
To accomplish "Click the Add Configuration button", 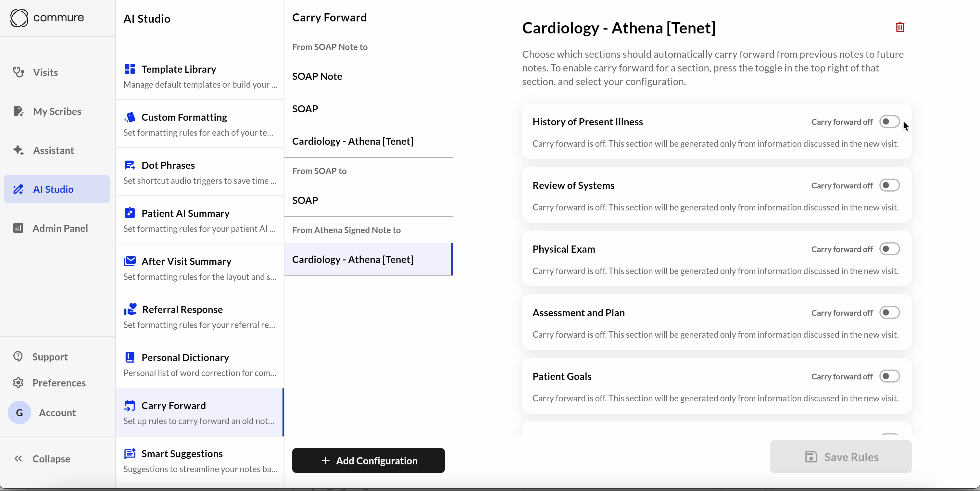I will (368, 460).
